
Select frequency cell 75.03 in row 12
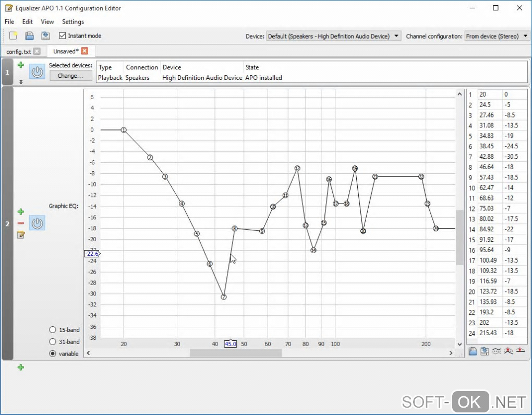490,208
